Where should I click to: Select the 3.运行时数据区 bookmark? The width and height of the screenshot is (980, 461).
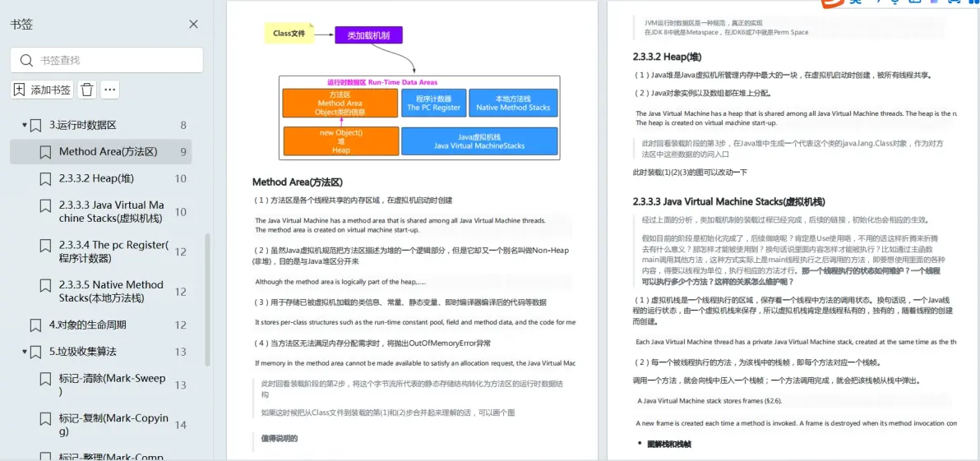(83, 125)
